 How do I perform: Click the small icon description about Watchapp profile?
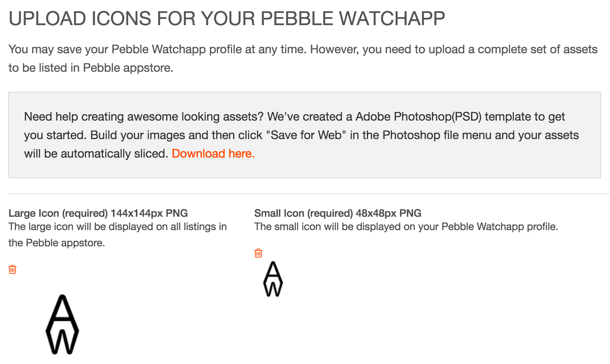tap(406, 226)
